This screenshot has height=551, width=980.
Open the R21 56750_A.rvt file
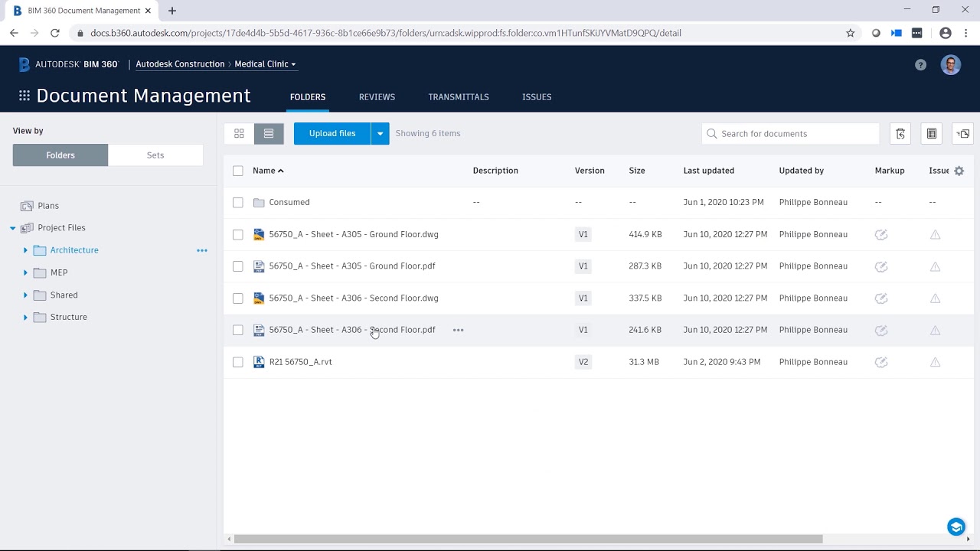[x=300, y=362]
